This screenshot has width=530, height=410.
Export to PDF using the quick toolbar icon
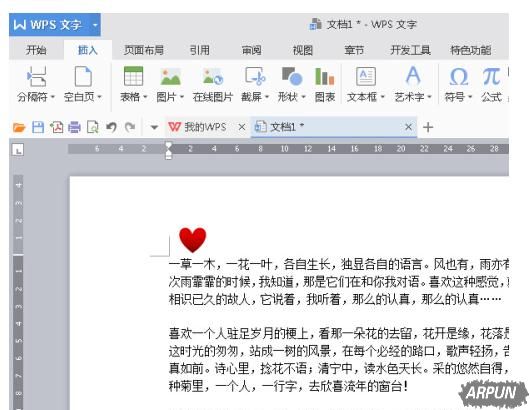pos(56,127)
